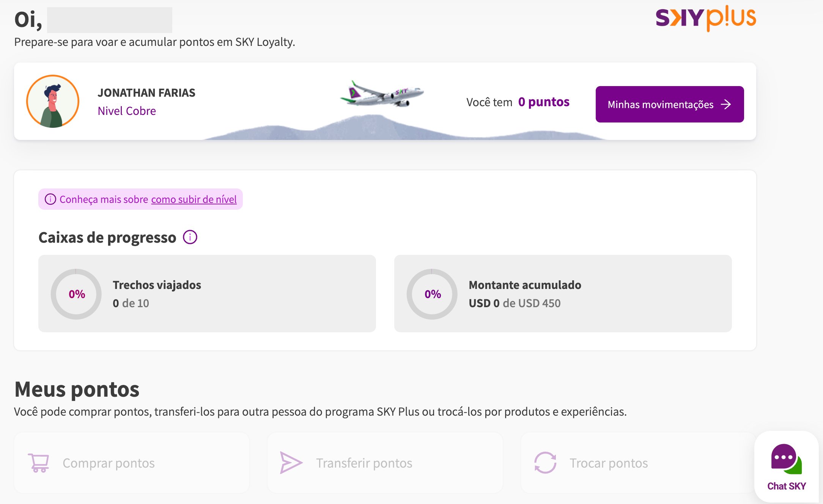Open the Chat SKY bubble
Screen dimensions: 823x504
pos(786,466)
